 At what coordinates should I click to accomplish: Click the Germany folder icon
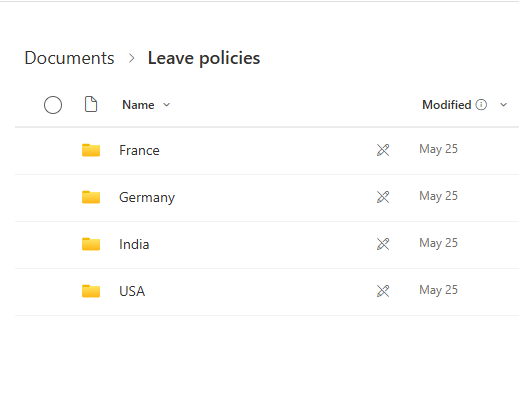click(91, 197)
